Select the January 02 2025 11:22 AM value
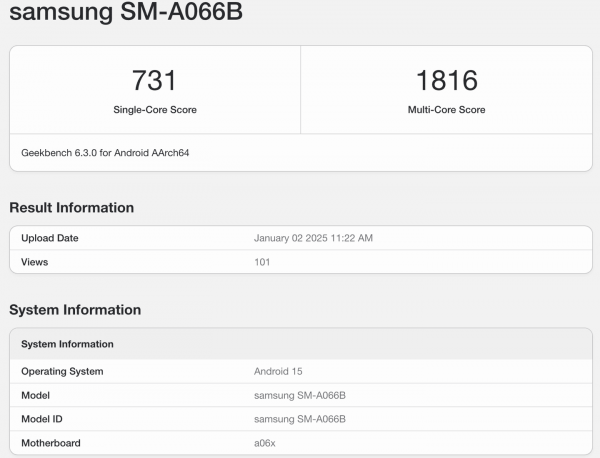This screenshot has width=600, height=458. point(313,238)
